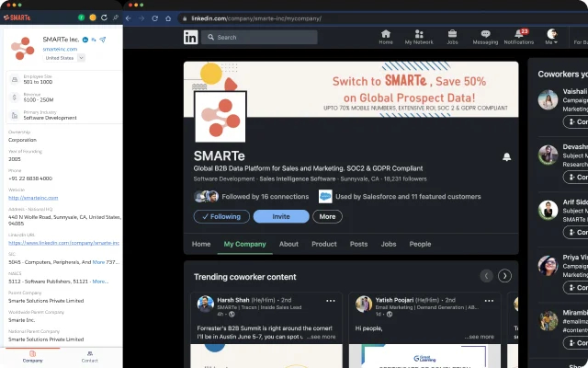The width and height of the screenshot is (588, 368).
Task: Click the primary industry building icon
Action: [x=15, y=115]
